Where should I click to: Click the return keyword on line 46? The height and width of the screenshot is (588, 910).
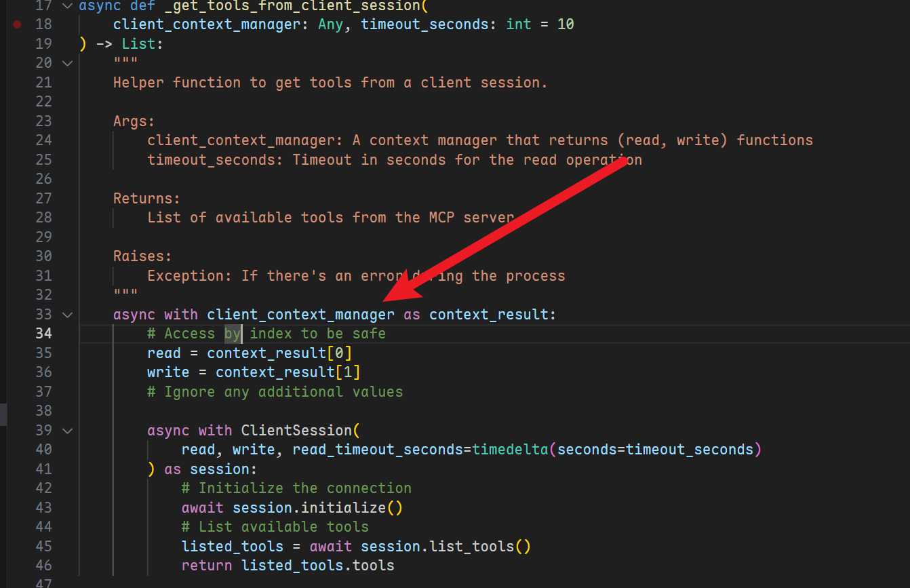(x=207, y=566)
